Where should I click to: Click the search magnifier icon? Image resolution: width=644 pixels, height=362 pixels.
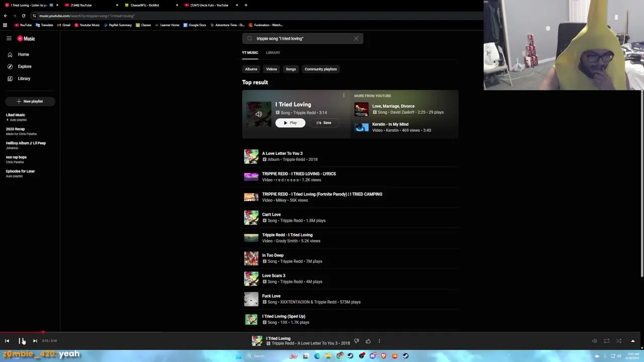pyautogui.click(x=250, y=38)
